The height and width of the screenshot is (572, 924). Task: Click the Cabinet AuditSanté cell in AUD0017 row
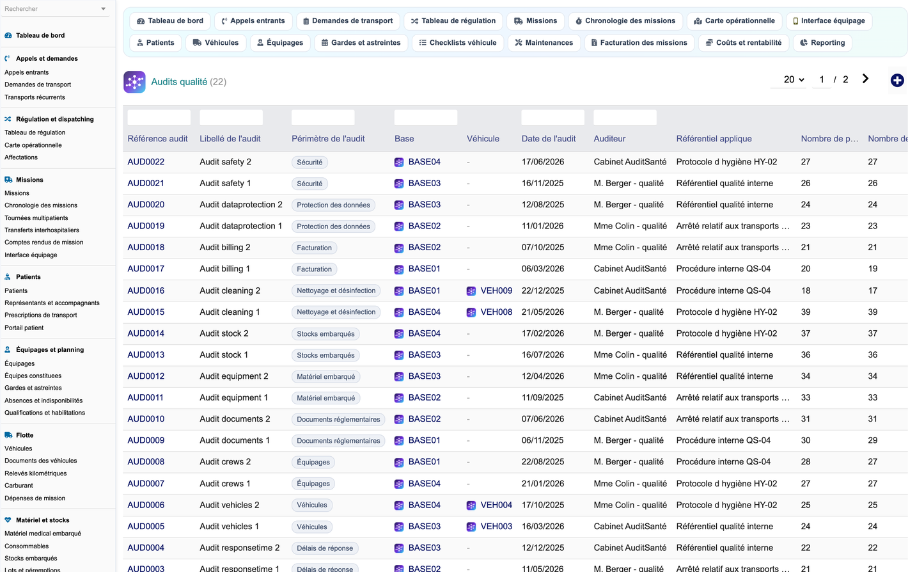click(630, 269)
